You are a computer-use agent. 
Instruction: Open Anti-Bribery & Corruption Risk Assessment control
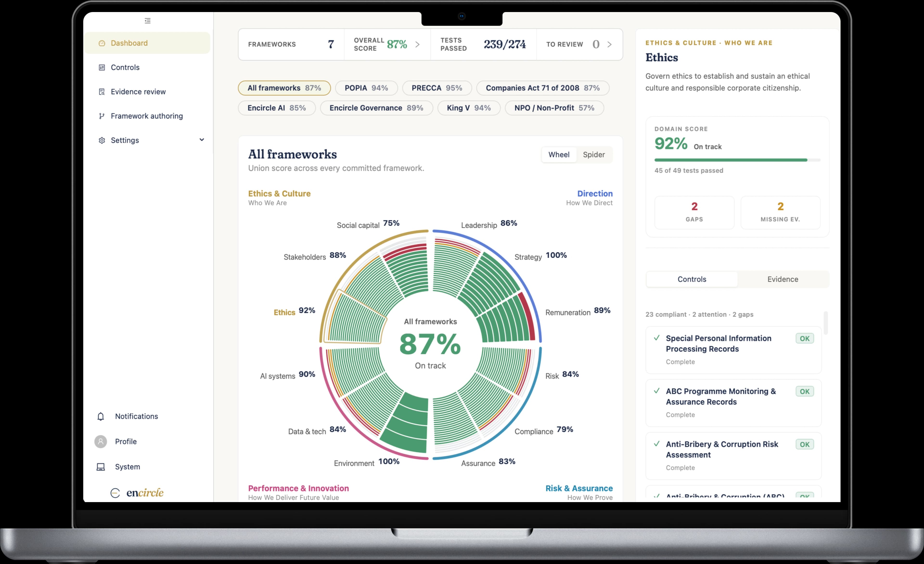tap(733, 456)
